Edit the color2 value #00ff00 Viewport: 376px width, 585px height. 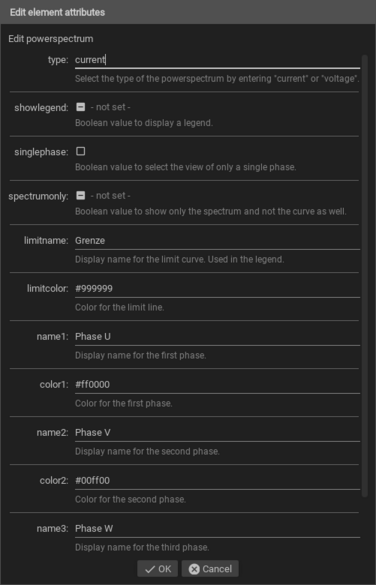click(217, 481)
